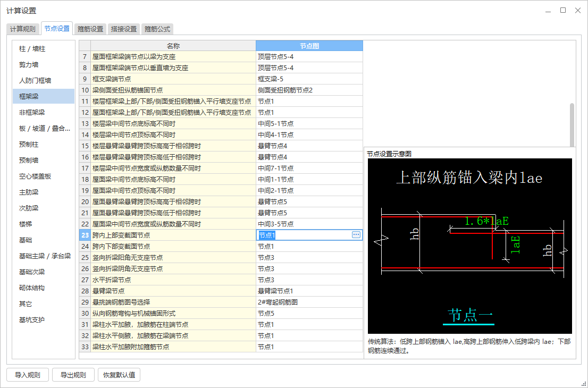The image size is (588, 388).
Task: Click the 导入规则 button
Action: (x=27, y=375)
